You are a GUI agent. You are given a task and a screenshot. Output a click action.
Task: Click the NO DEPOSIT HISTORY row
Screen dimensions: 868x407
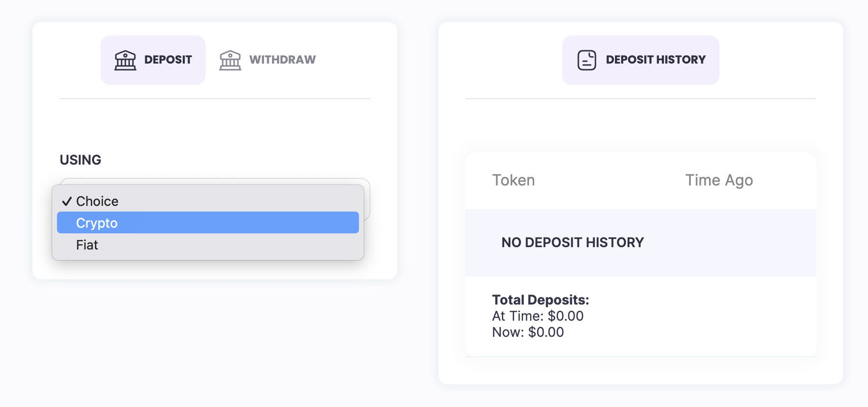(x=573, y=242)
